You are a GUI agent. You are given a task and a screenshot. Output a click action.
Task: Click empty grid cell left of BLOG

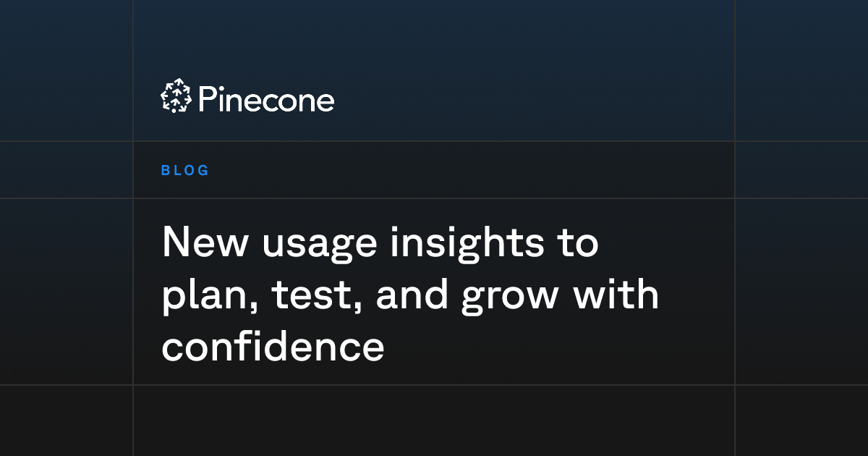point(67,169)
